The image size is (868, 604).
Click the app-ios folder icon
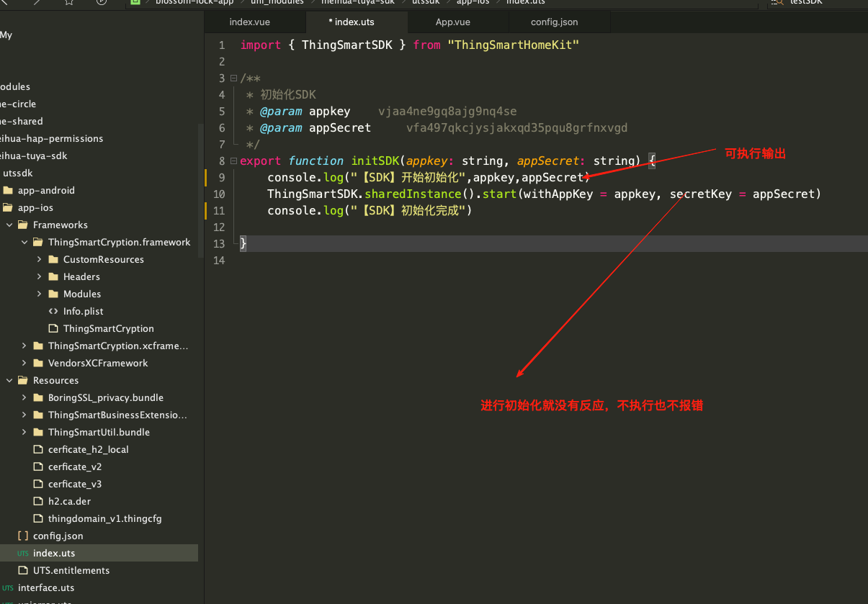[8, 208]
